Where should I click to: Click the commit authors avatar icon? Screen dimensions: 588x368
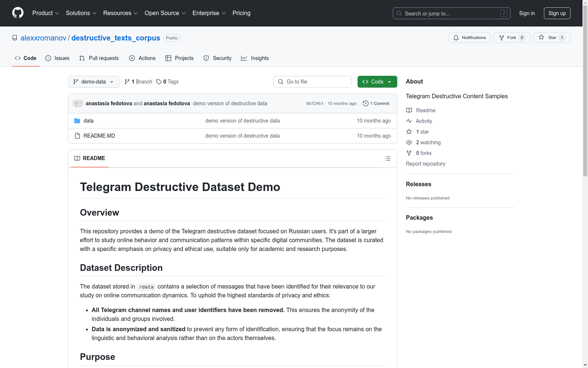78,103
